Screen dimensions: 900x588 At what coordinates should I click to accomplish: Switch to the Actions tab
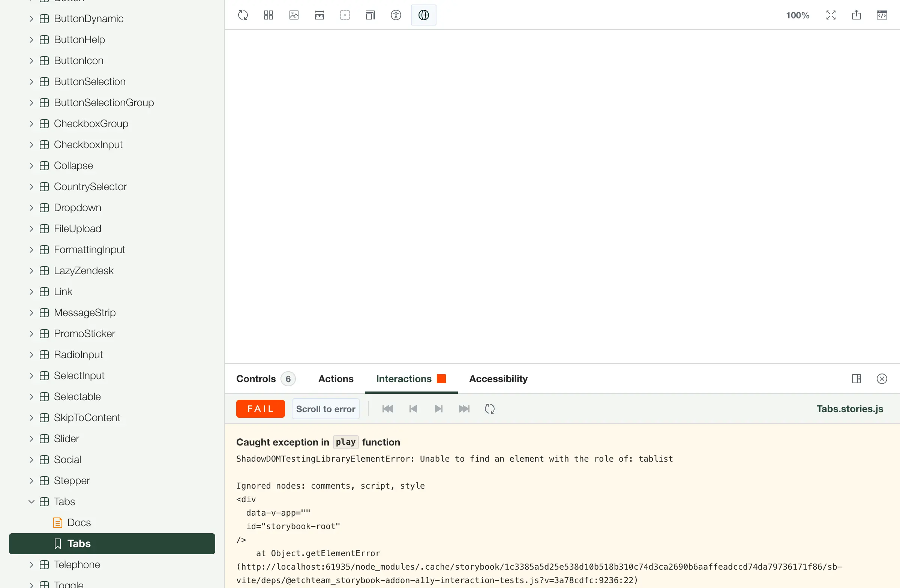(336, 378)
